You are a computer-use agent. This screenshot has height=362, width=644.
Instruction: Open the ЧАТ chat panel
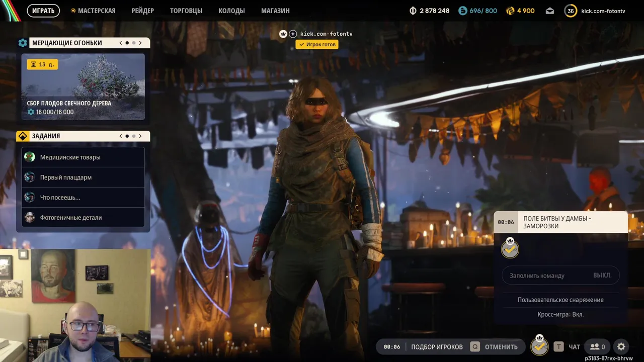coord(574,347)
